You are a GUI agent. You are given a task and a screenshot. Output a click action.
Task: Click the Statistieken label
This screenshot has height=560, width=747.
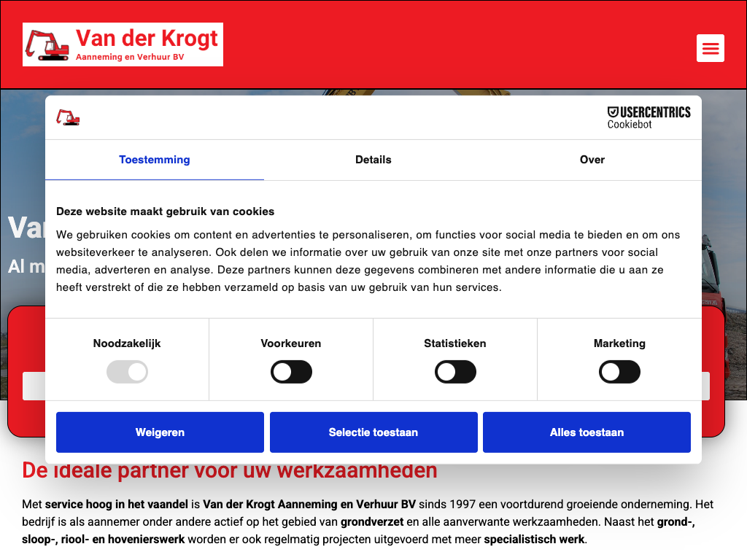455,343
